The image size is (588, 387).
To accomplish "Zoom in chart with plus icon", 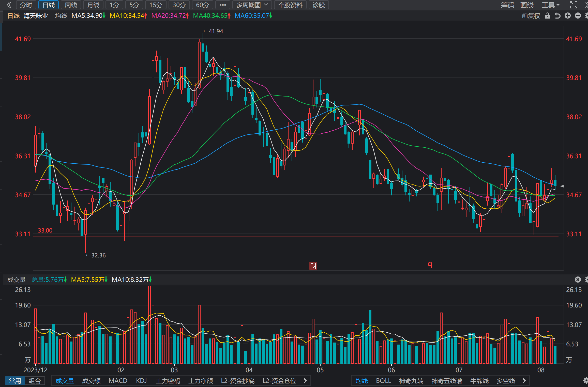I will (568, 16).
